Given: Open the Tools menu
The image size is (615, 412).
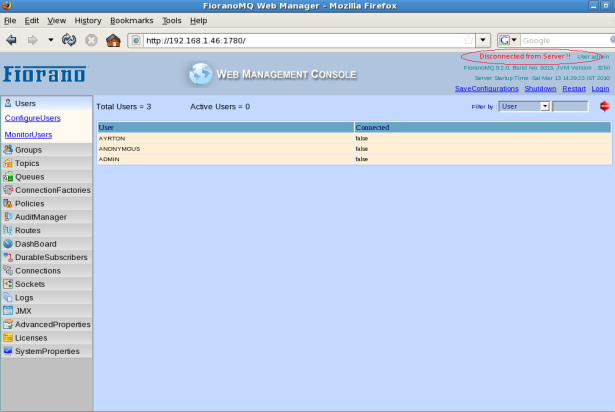Looking at the screenshot, I should pyautogui.click(x=172, y=21).
